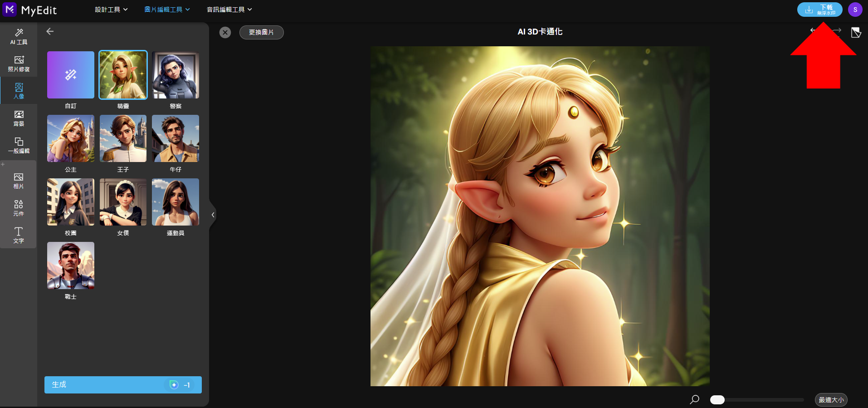Click the 下載 download button
Screen dimensions: 868x408
tap(819, 10)
